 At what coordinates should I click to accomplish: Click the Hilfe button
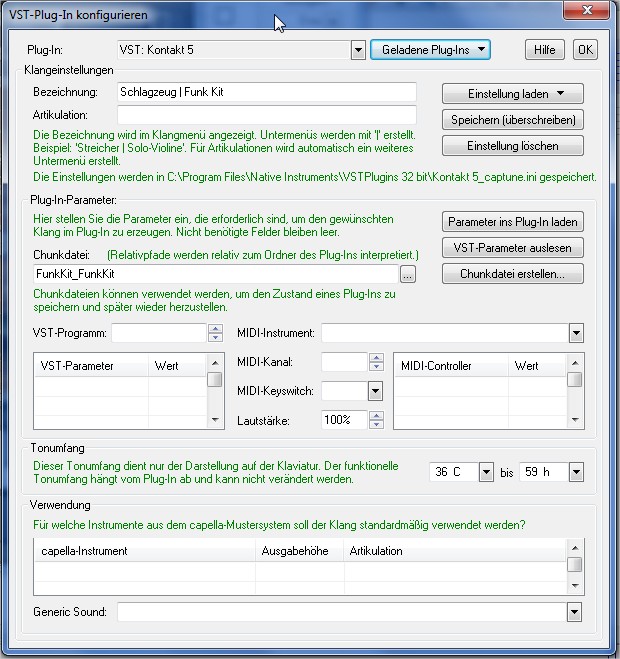click(x=544, y=49)
